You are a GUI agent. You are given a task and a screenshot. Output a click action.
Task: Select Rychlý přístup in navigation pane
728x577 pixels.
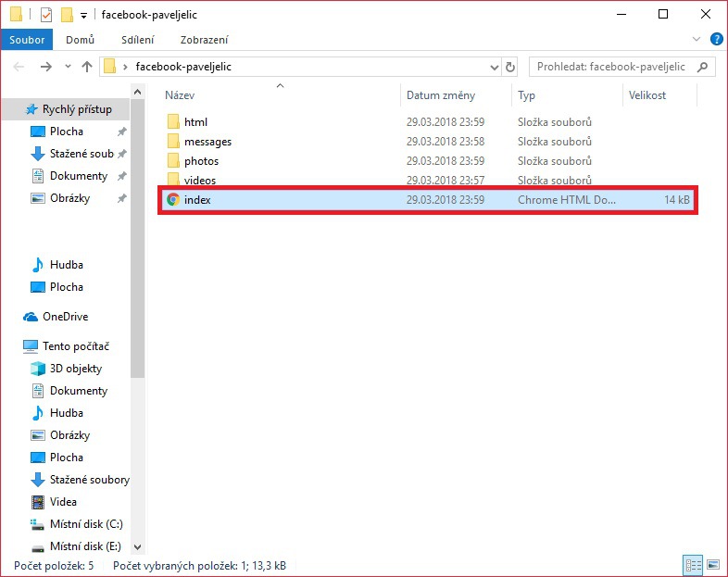tap(66, 109)
